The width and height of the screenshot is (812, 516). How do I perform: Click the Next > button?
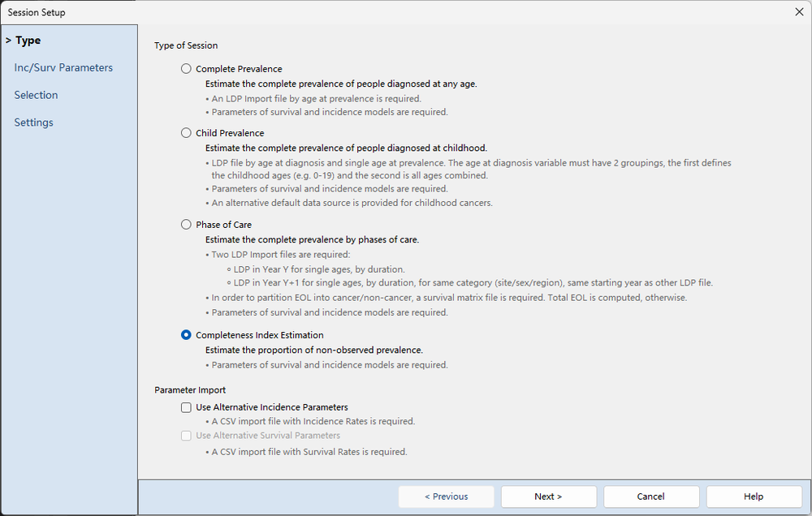[548, 497]
